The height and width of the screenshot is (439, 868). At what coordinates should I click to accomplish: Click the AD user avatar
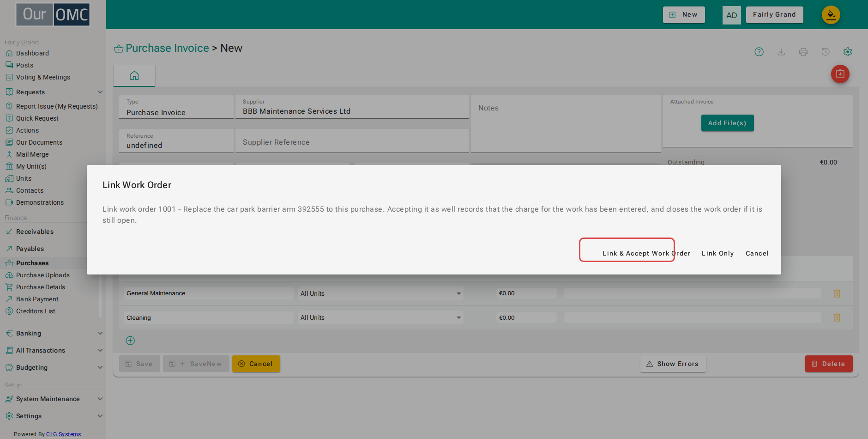tap(732, 15)
